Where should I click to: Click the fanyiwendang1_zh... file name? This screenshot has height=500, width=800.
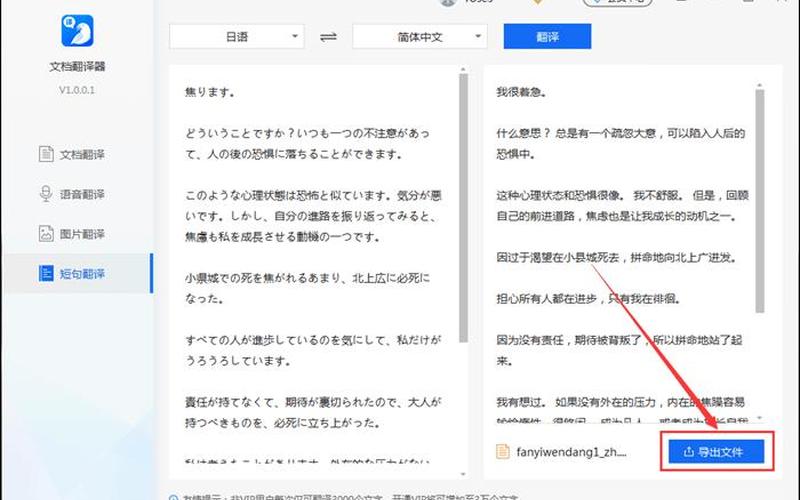571,452
